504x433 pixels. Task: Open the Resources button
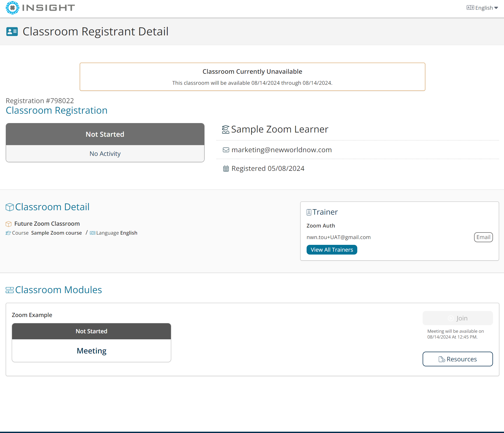point(457,359)
